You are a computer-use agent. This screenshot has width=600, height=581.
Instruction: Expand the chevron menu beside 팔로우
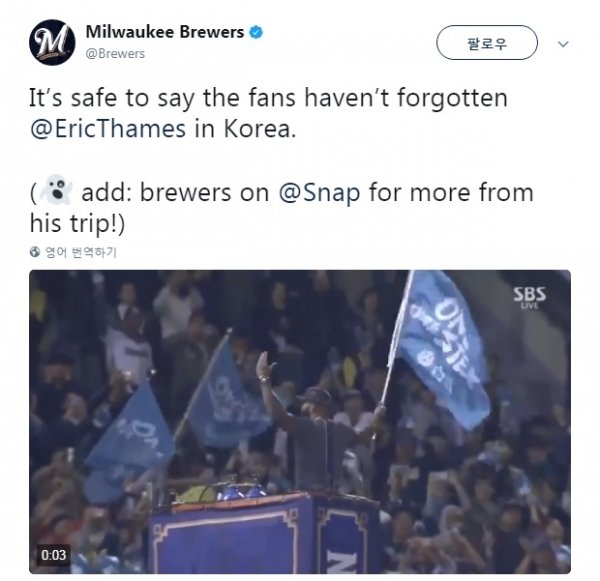(563, 44)
